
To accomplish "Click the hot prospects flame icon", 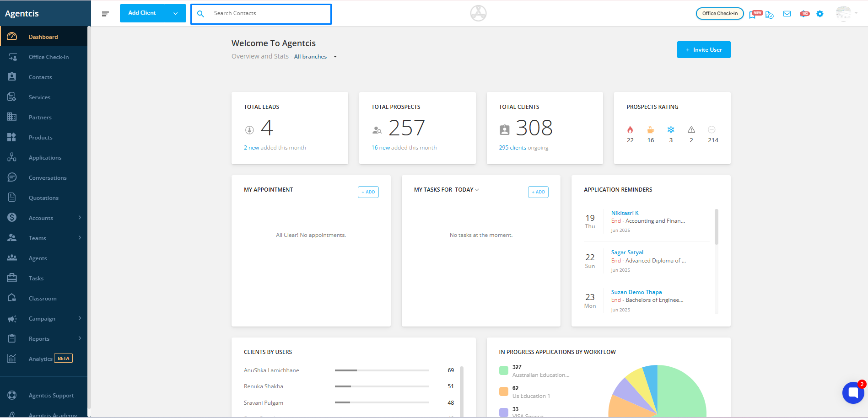I will click(630, 129).
